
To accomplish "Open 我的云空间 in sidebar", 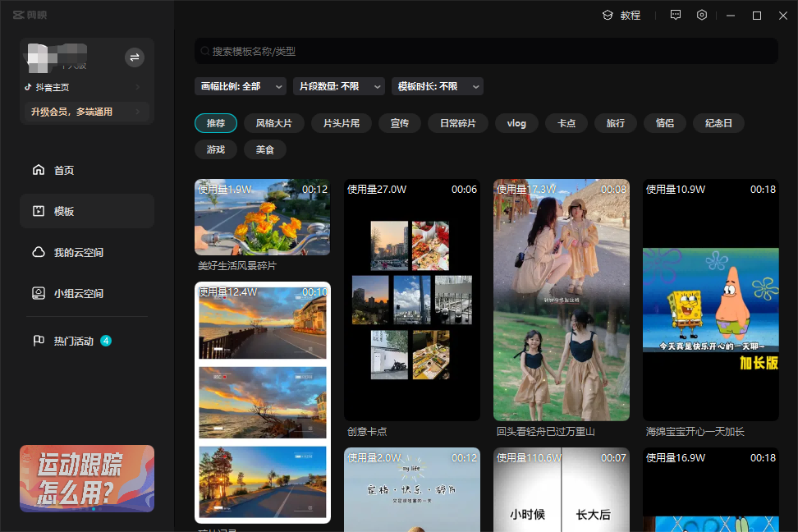I will tap(87, 252).
